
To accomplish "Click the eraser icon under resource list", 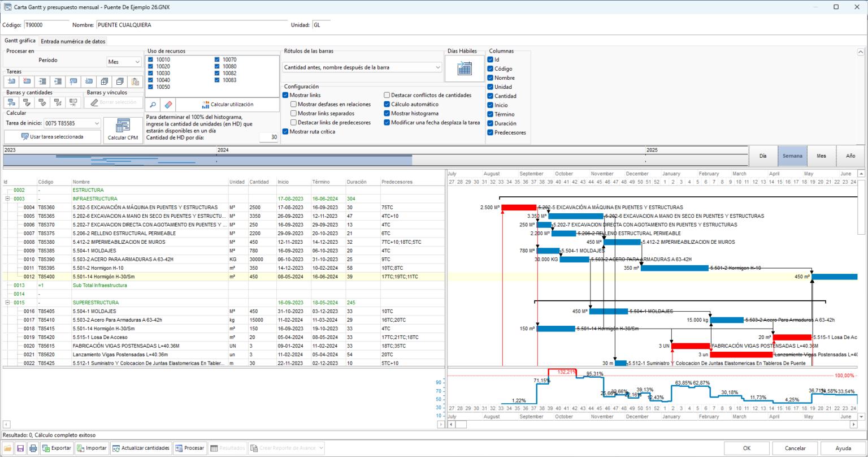I will [168, 105].
